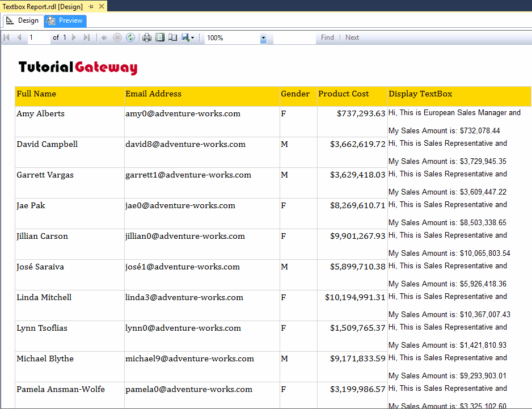532x409 pixels.
Task: Click the Email Address column header
Action: 202,96
